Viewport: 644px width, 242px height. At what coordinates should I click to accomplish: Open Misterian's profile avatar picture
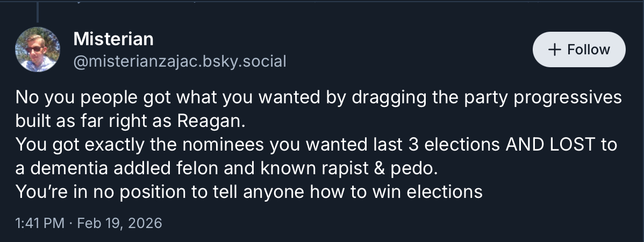point(38,49)
